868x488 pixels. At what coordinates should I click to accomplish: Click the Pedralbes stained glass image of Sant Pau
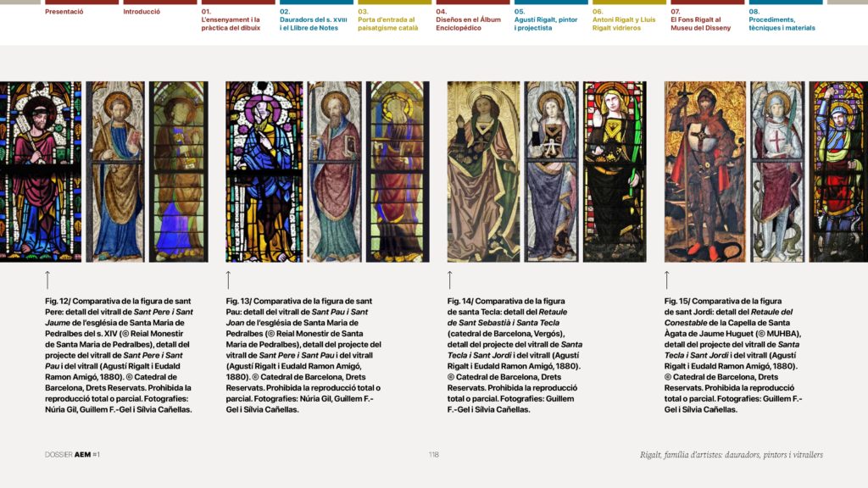click(x=264, y=171)
